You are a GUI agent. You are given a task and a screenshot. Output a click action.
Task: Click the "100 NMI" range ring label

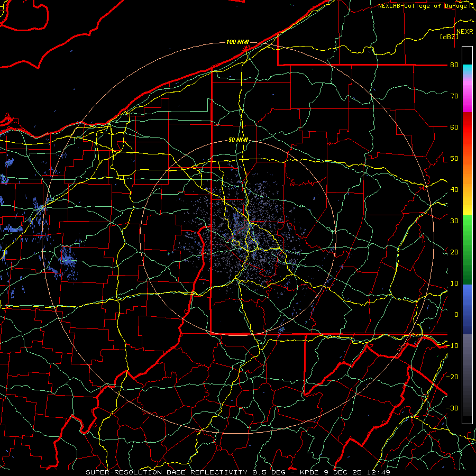(x=237, y=42)
